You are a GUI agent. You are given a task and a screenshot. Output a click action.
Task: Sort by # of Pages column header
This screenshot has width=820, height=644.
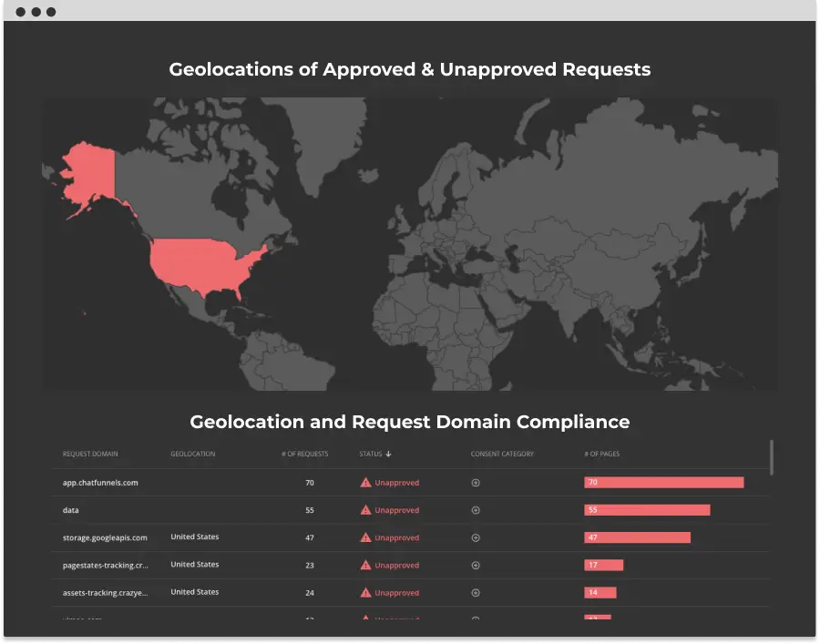tap(601, 454)
